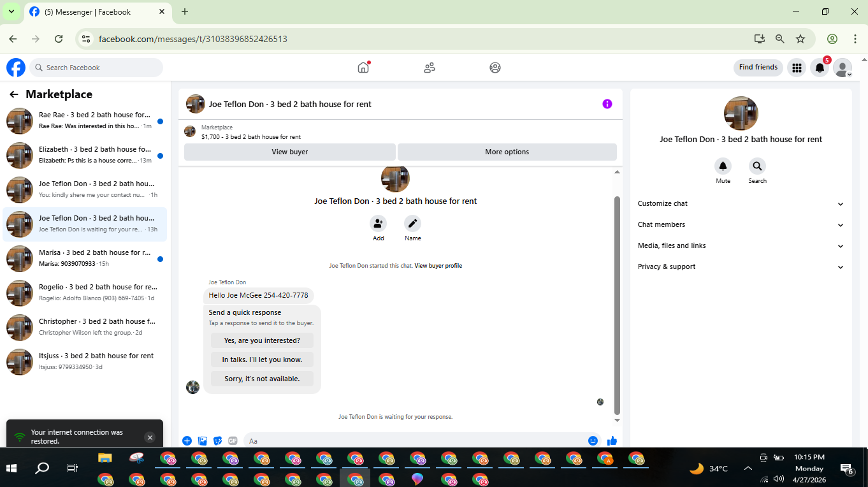Click the More options button
The image size is (868, 487).
click(x=507, y=152)
